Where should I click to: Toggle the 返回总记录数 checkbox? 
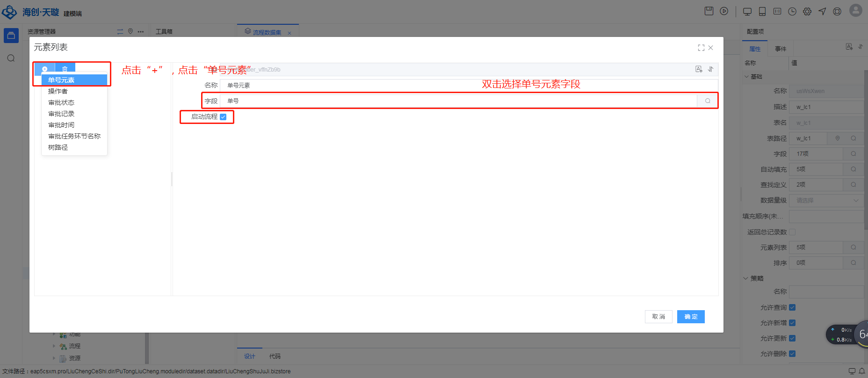click(x=792, y=232)
